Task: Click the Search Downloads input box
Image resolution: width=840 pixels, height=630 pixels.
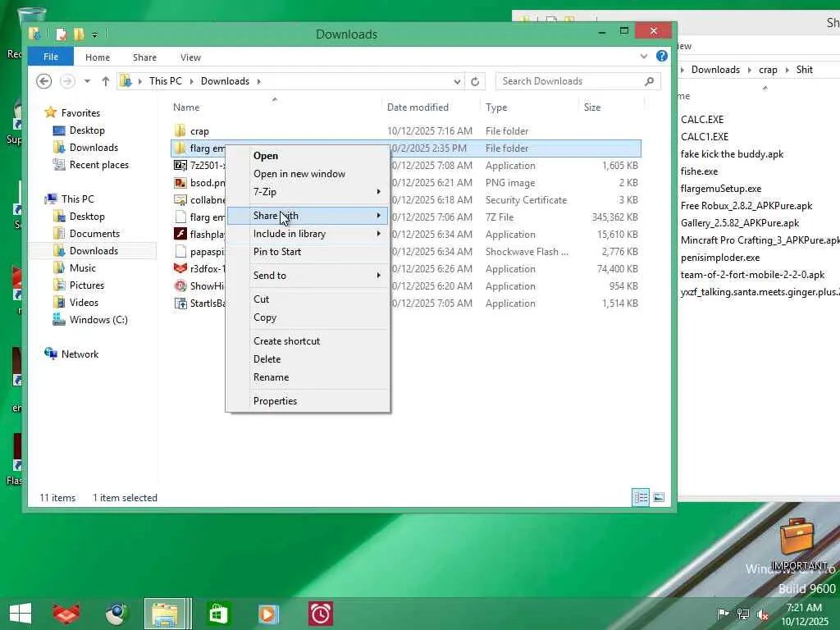Action: click(570, 81)
